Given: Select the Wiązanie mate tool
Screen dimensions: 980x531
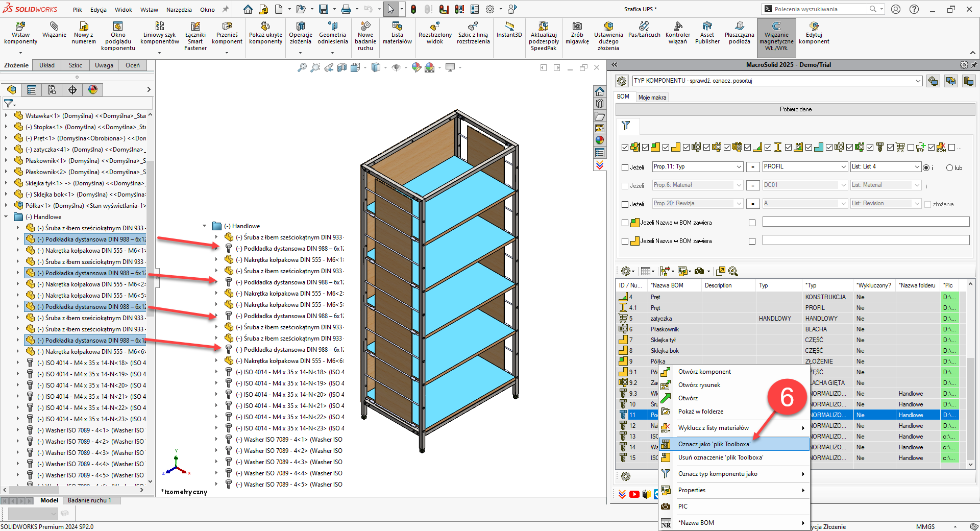Looking at the screenshot, I should (x=54, y=30).
